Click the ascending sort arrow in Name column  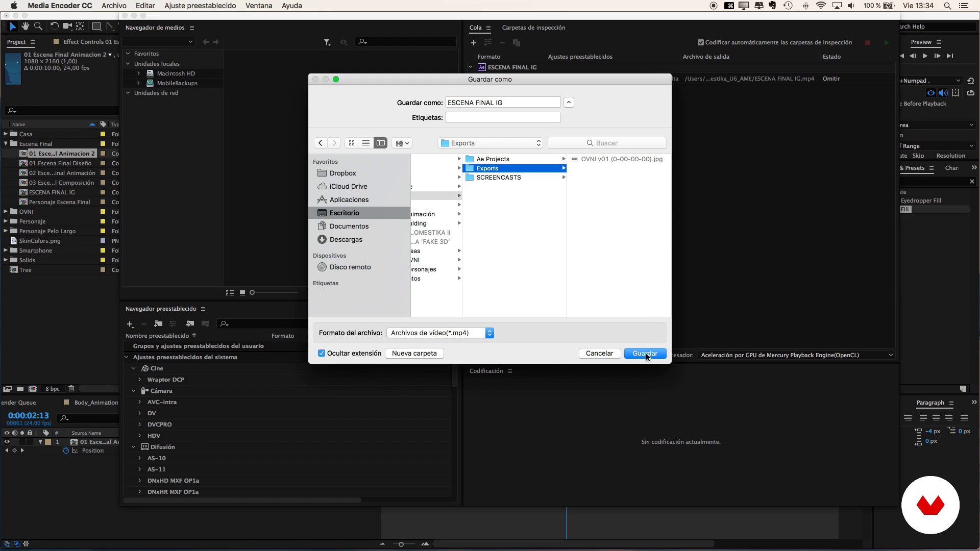92,124
